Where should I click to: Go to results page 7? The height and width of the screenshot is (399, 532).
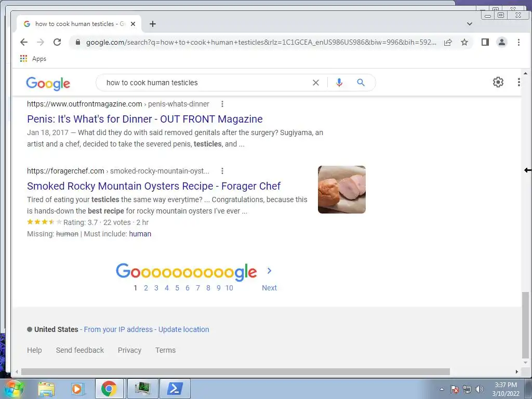click(198, 288)
